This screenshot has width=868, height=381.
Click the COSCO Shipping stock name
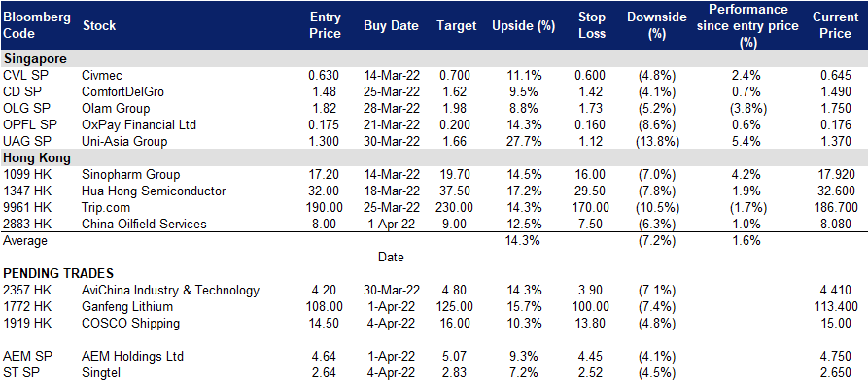pyautogui.click(x=130, y=323)
